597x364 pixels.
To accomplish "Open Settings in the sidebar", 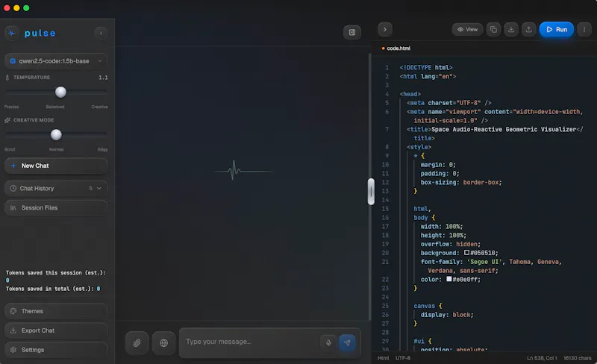I will tap(56, 350).
